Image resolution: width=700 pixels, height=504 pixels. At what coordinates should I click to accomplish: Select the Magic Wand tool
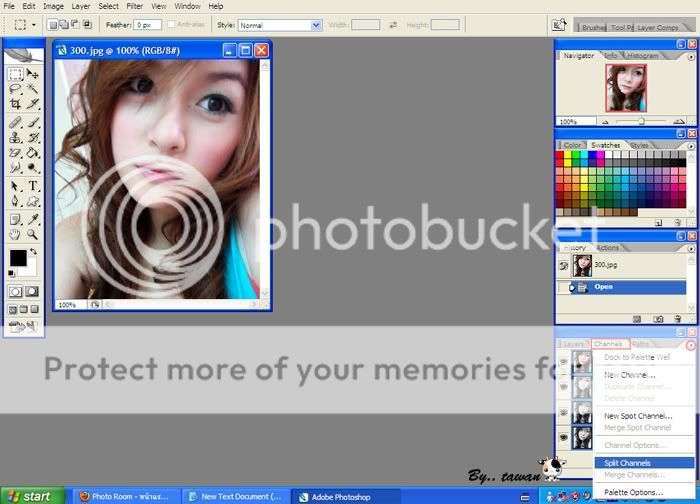pos(33,89)
